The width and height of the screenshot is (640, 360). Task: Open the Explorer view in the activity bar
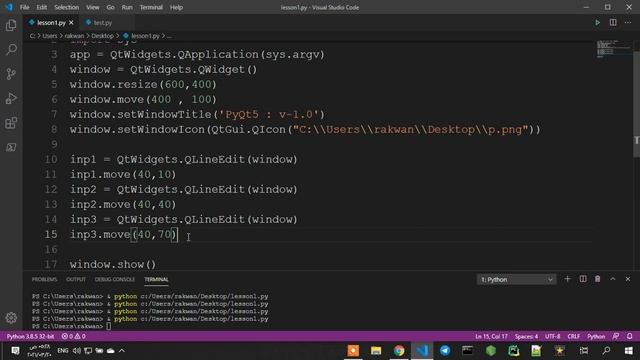coord(11,25)
